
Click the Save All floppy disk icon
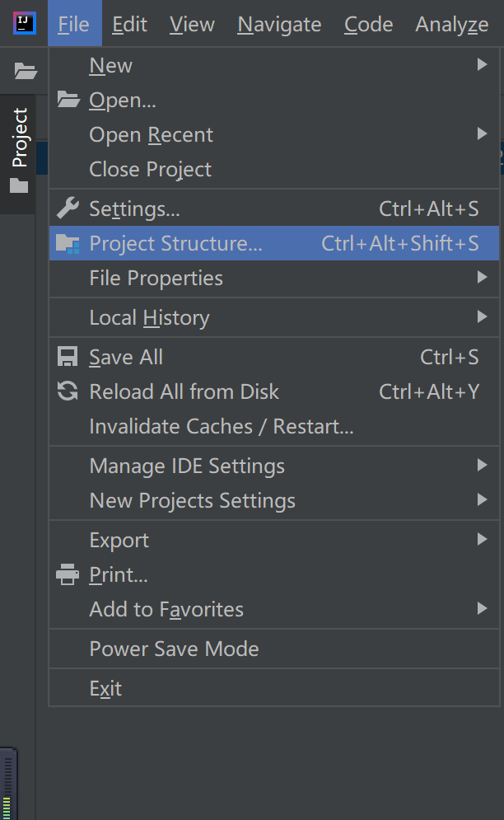[68, 357]
